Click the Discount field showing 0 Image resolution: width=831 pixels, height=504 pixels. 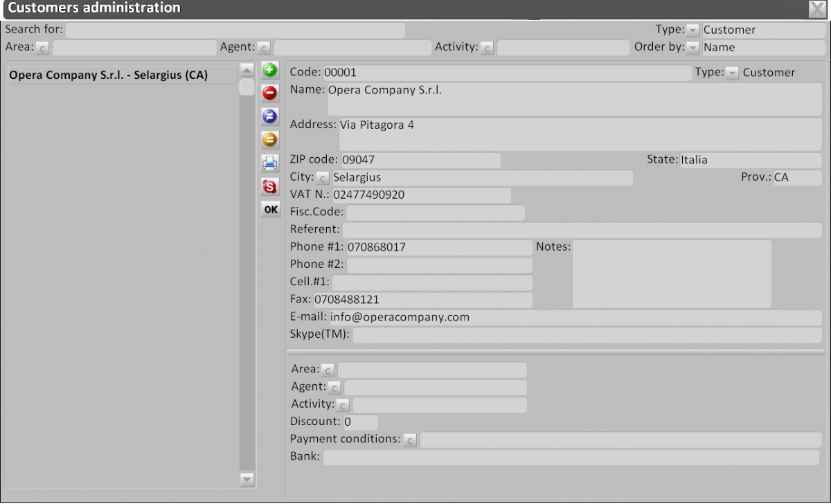click(x=360, y=422)
